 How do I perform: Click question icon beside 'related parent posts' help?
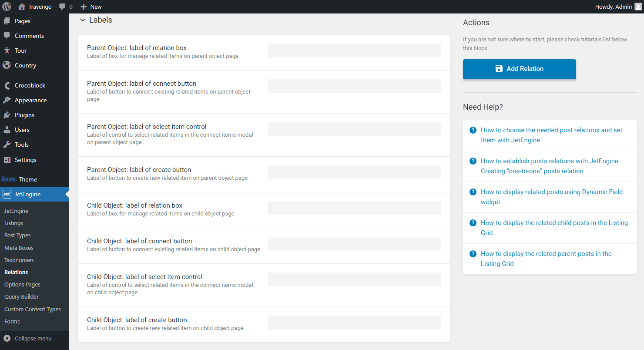(x=473, y=254)
